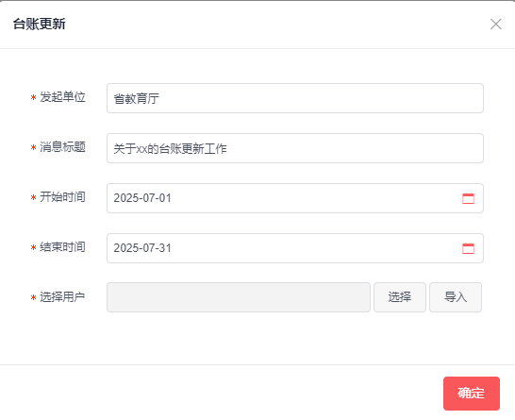This screenshot has height=420, width=515.
Task: Open calendar icon in 开始时间 field
Action: (x=468, y=198)
